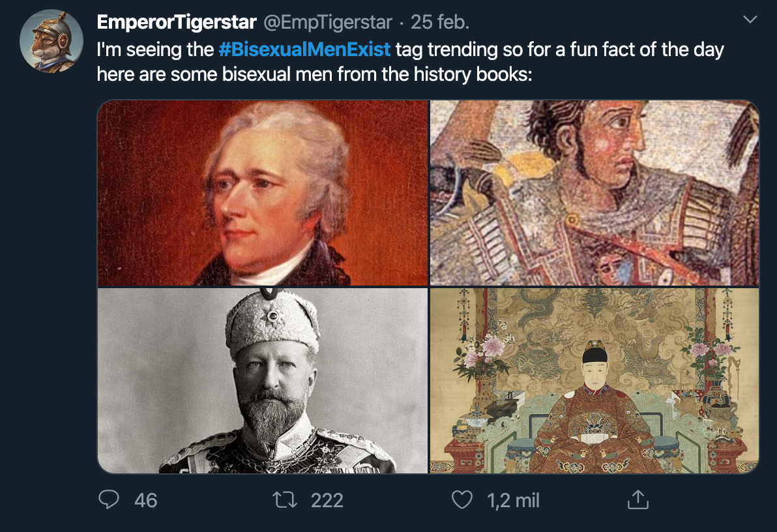The image size is (777, 532).
Task: Open the tweet's 25 feb. timestamp
Action: 440,23
